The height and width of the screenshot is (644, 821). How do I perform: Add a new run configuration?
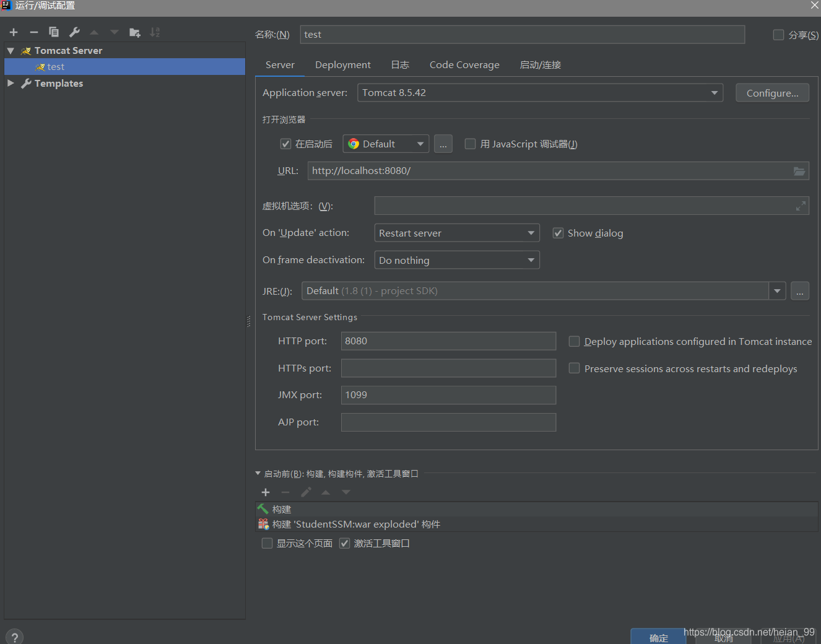14,32
